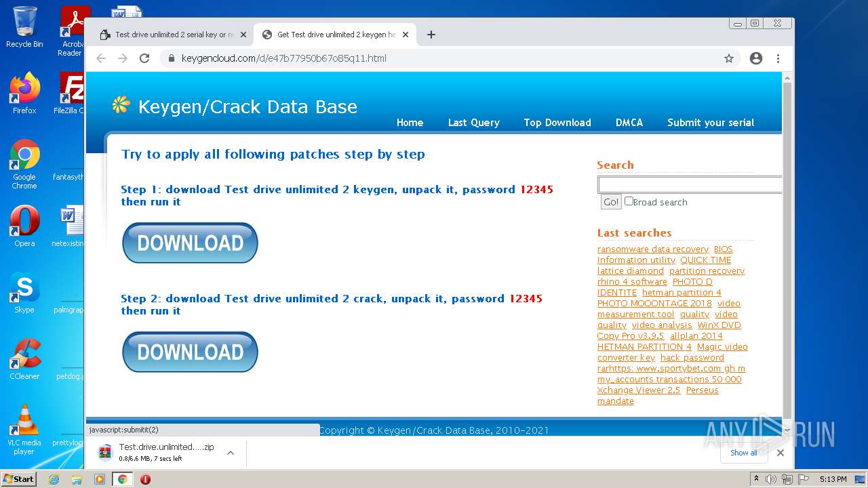The height and width of the screenshot is (488, 868).
Task: Open 'lattice diamond' search link
Action: [x=631, y=271]
